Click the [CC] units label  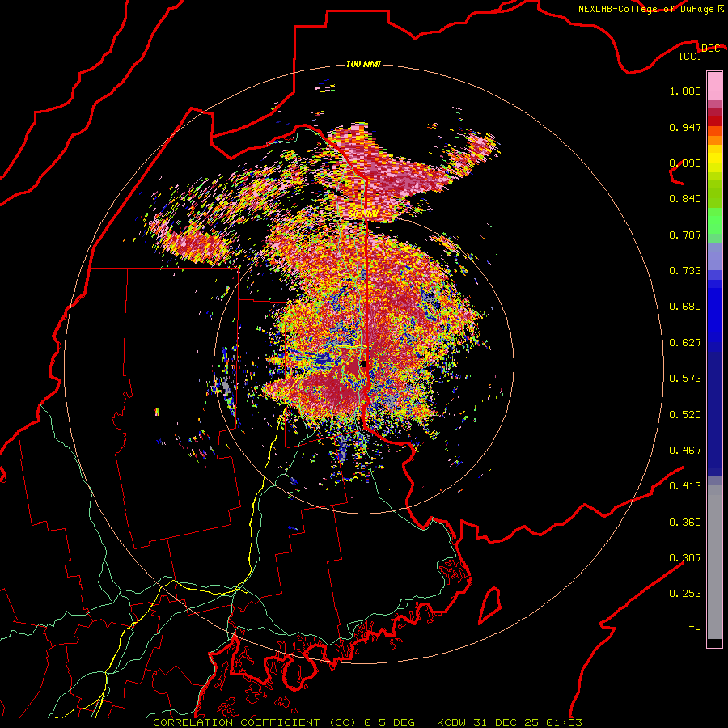tap(691, 56)
